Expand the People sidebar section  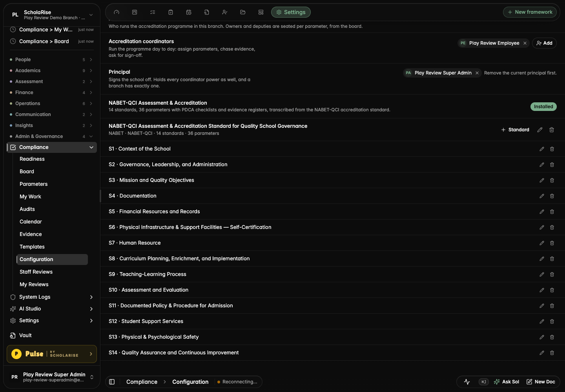(x=51, y=60)
